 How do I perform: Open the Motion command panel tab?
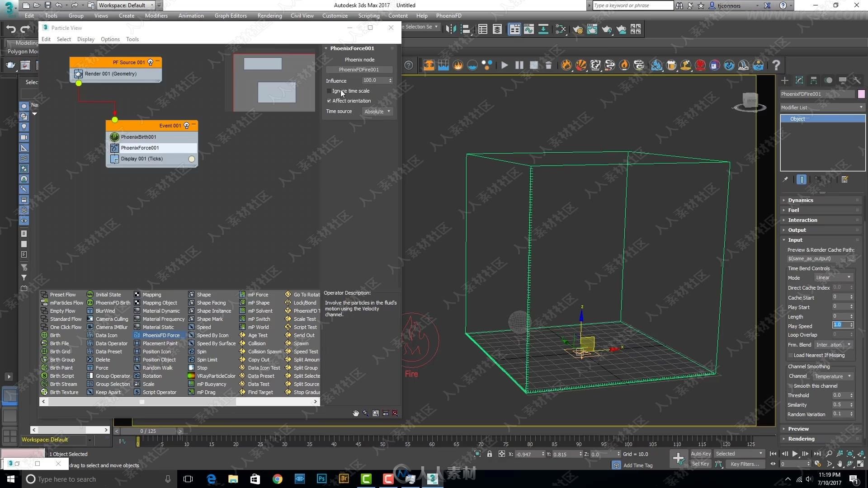click(x=828, y=80)
